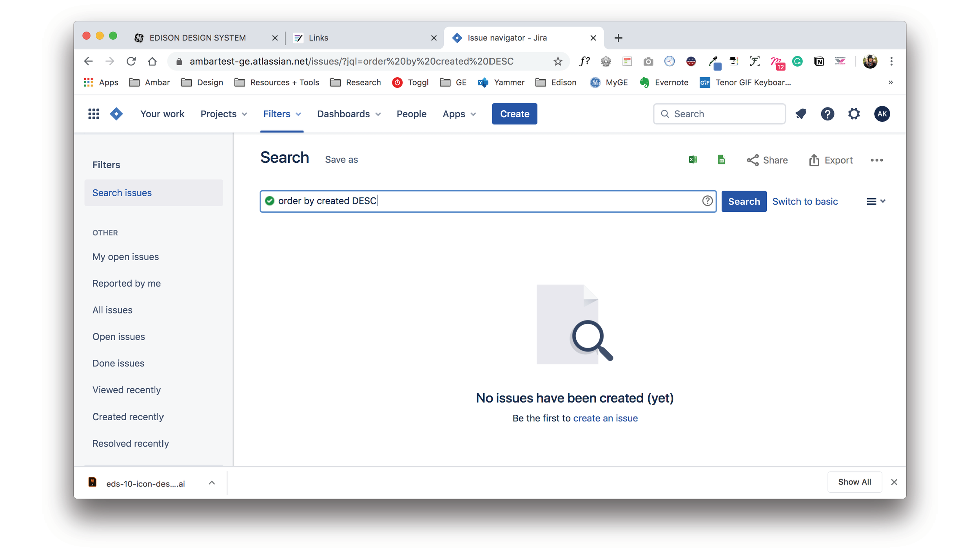Reload the browser page
The height and width of the screenshot is (552, 980).
(x=131, y=61)
